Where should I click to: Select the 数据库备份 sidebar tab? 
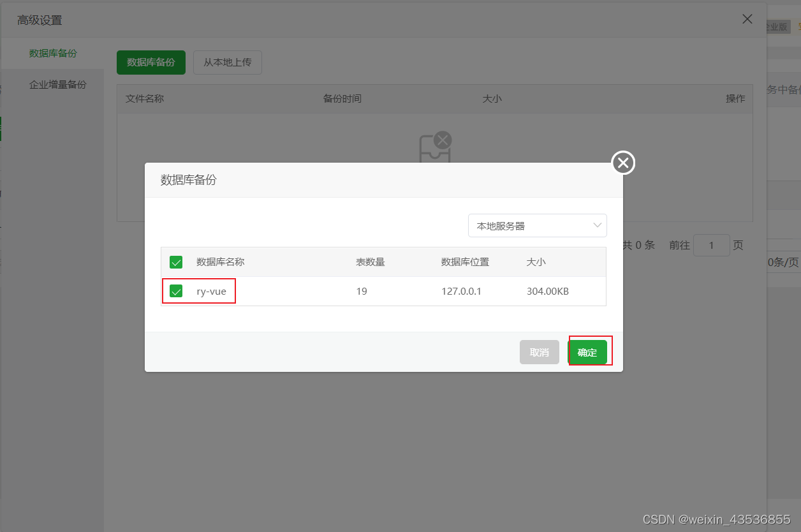click(x=53, y=54)
